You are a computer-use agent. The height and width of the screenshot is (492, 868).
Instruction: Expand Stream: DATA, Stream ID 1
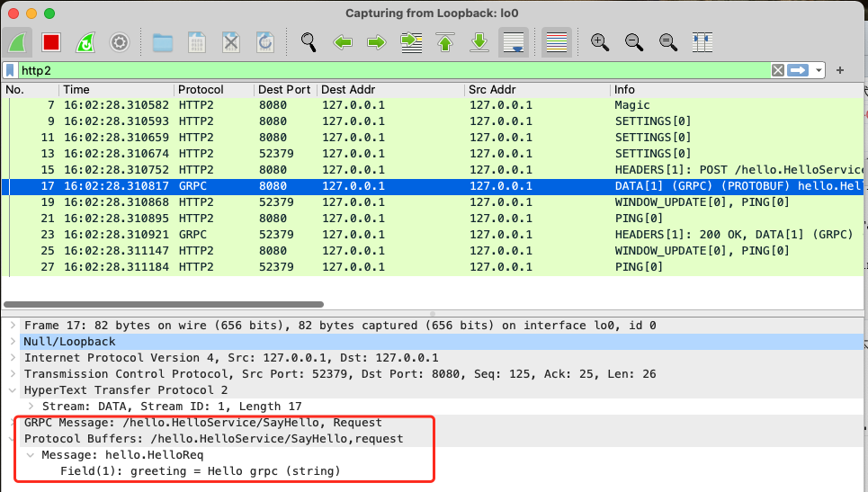[31, 407]
